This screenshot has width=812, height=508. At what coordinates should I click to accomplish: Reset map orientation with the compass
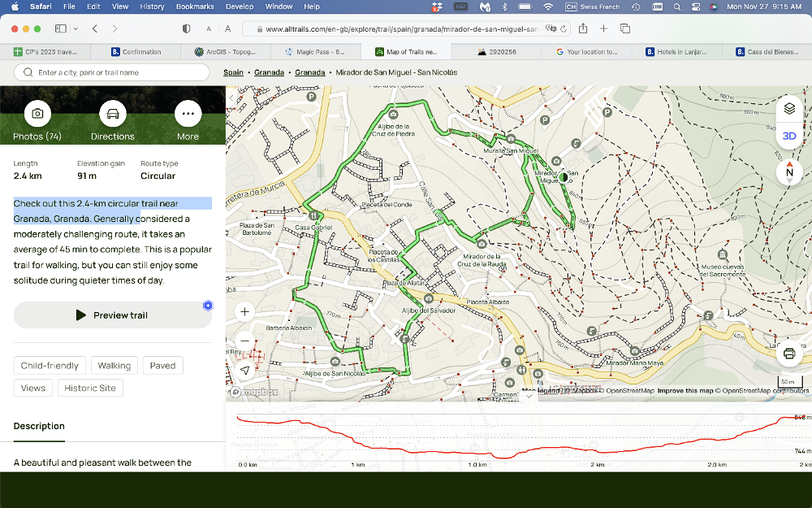click(x=789, y=172)
